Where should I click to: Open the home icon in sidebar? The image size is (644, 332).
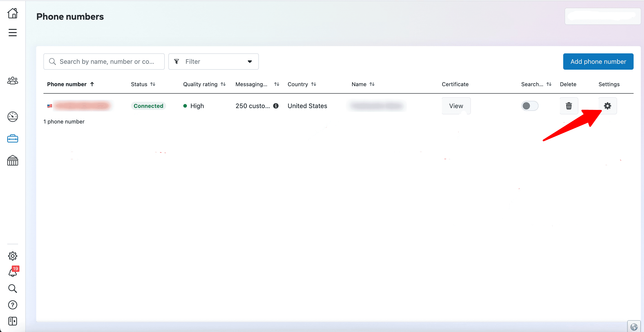(12, 13)
